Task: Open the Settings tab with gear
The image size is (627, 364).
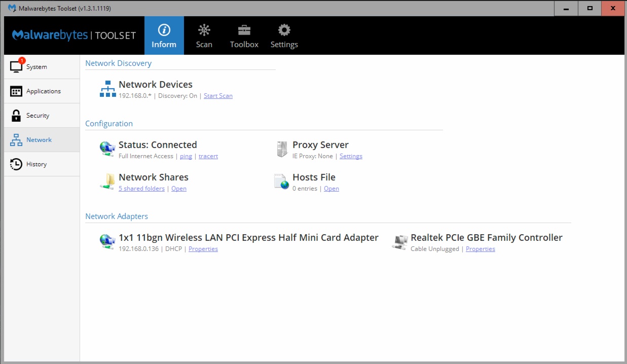Action: pos(284,35)
